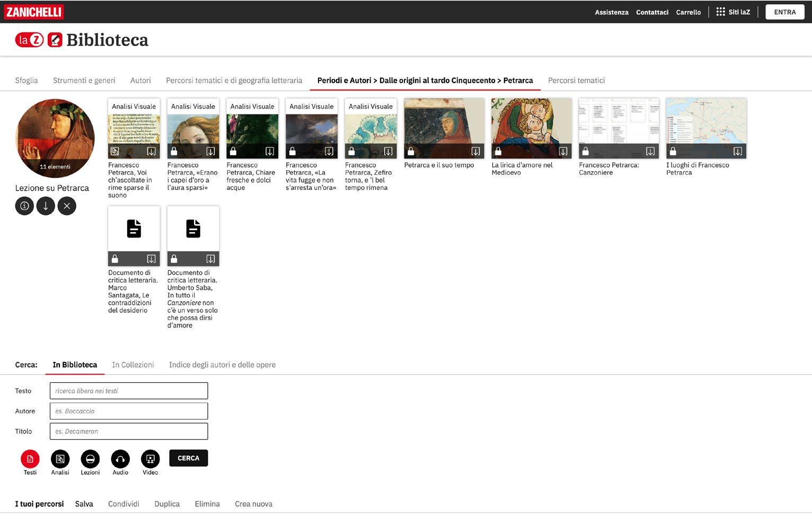Click the CERCA search button
The width and height of the screenshot is (812, 521).
pos(189,458)
